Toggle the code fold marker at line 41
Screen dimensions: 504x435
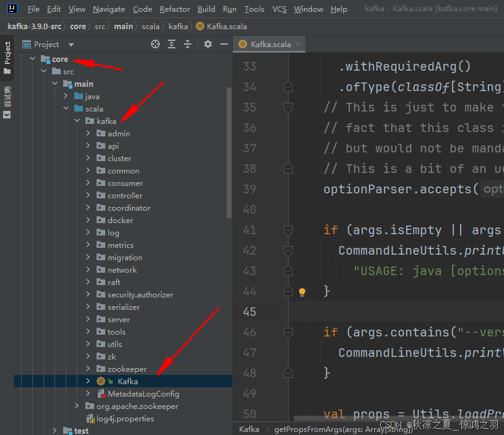[x=288, y=230]
